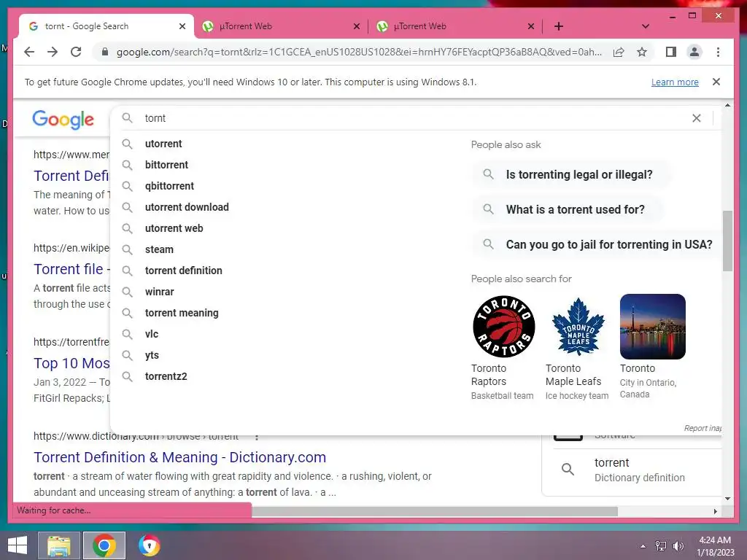
Task: Click the Google Chrome taskbar icon
Action: (104, 545)
